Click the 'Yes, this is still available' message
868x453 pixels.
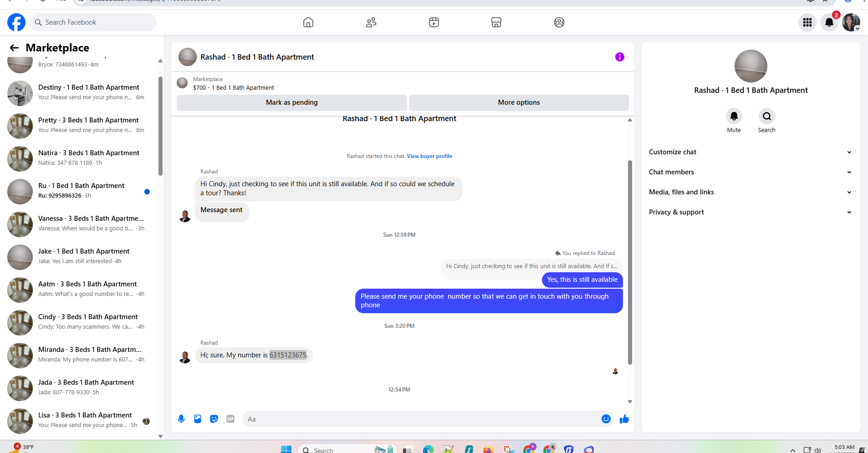click(582, 280)
